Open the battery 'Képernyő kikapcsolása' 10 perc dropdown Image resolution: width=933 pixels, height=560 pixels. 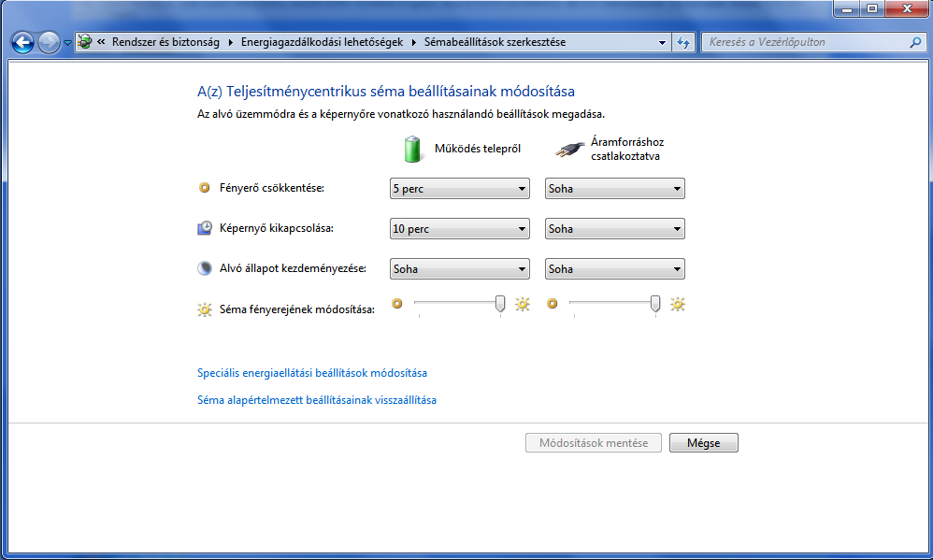click(x=459, y=229)
